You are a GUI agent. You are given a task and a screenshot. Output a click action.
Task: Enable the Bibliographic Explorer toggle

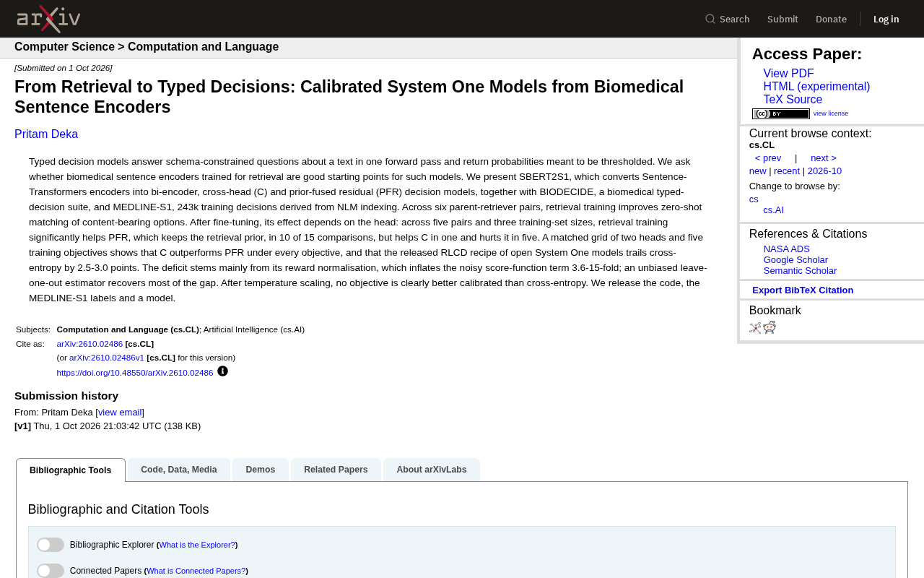pyautogui.click(x=51, y=545)
